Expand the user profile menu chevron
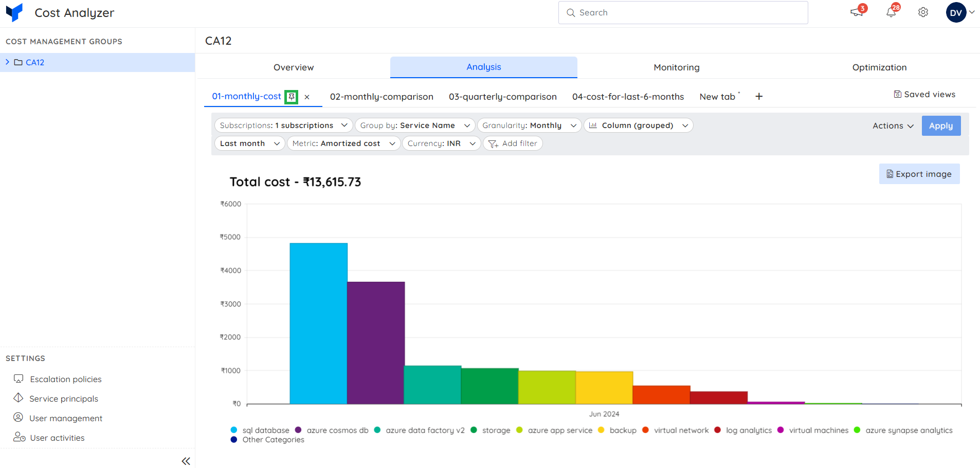 click(972, 12)
